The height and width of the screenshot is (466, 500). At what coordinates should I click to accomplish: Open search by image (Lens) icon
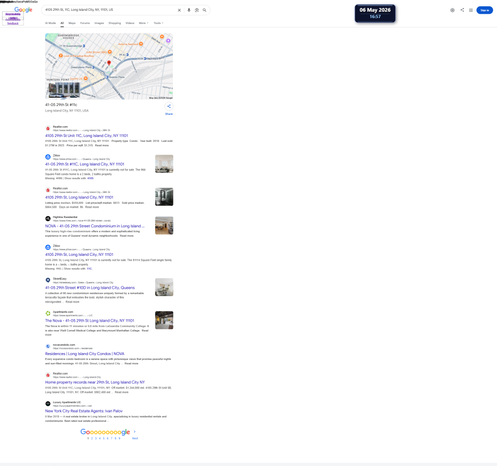[197, 10]
